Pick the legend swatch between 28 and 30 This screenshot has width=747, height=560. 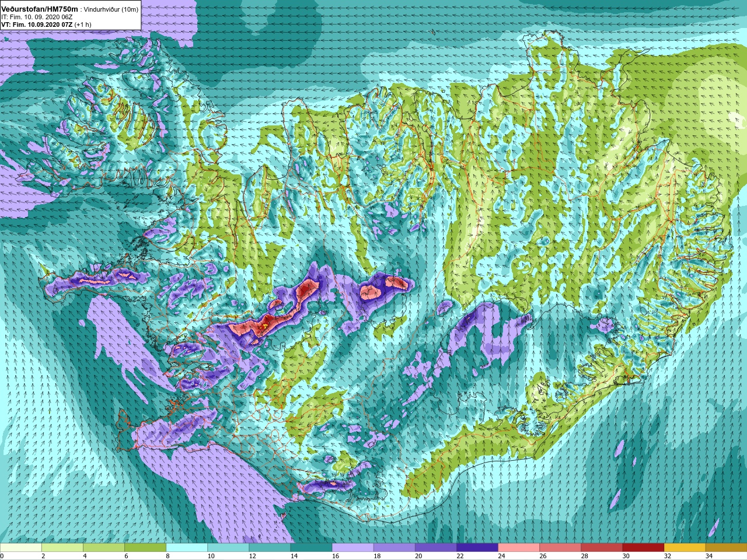[x=601, y=548]
